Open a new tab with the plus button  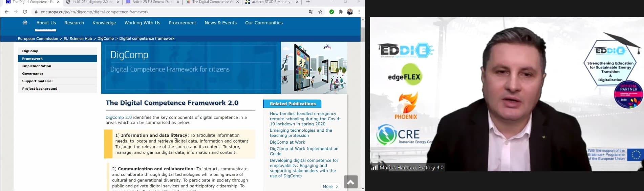point(308,2)
